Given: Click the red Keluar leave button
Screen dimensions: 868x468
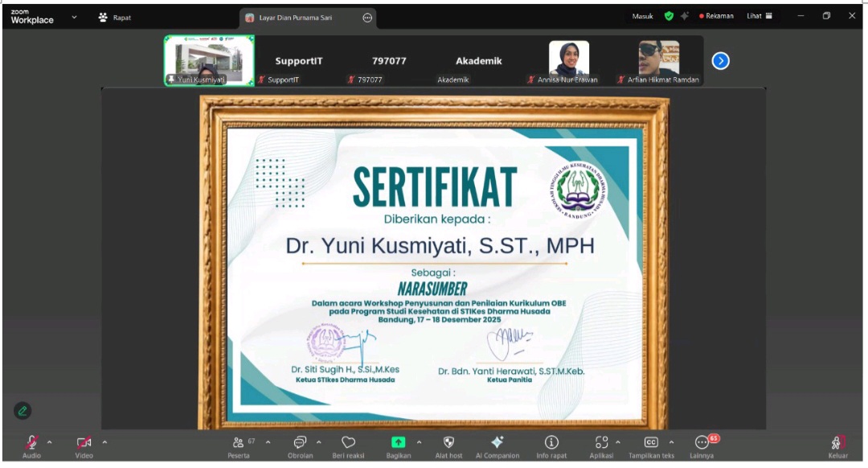Looking at the screenshot, I should point(839,442).
